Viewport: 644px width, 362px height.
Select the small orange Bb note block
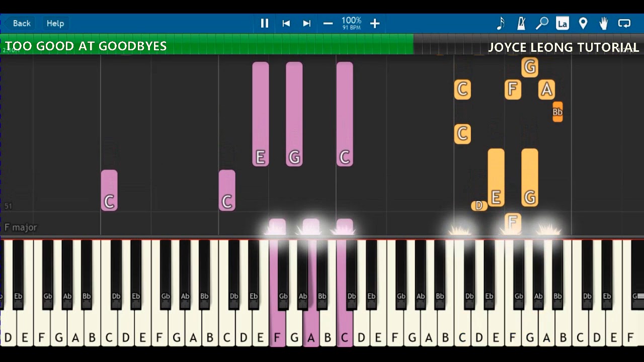557,112
